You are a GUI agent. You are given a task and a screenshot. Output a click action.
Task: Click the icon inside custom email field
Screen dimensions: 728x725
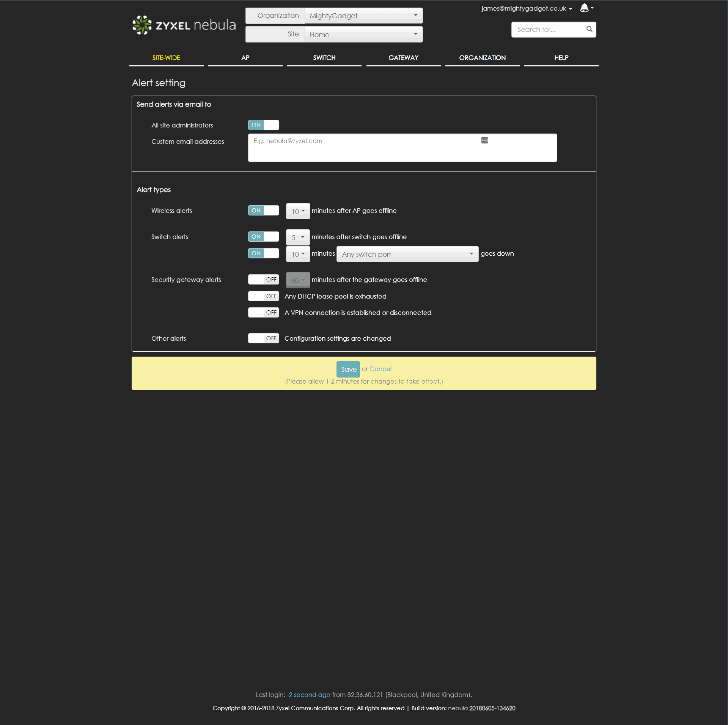(x=484, y=140)
